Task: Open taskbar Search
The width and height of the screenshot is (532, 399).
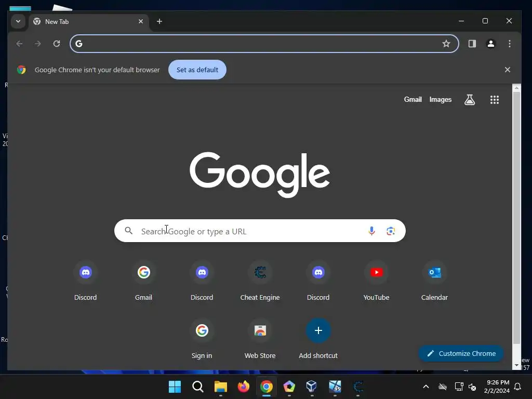Action: coord(197,387)
